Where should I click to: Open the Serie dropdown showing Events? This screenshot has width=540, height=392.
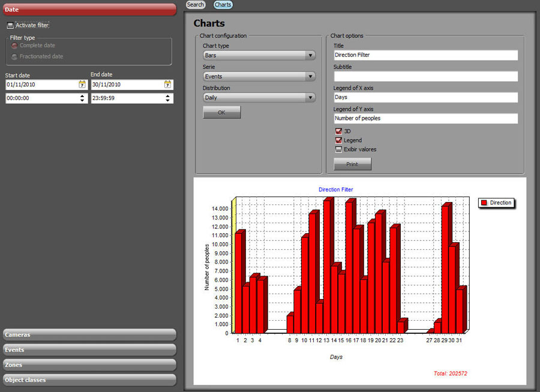pyautogui.click(x=259, y=77)
